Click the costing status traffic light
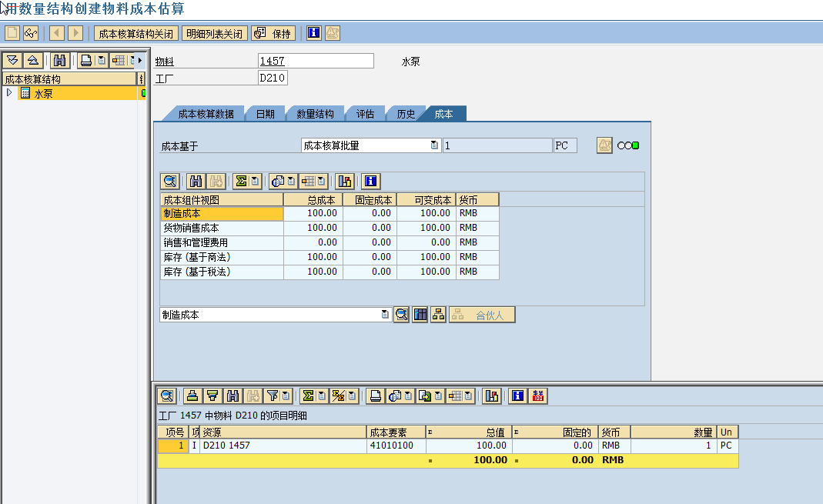Screen dimensions: 823x504 coord(628,145)
